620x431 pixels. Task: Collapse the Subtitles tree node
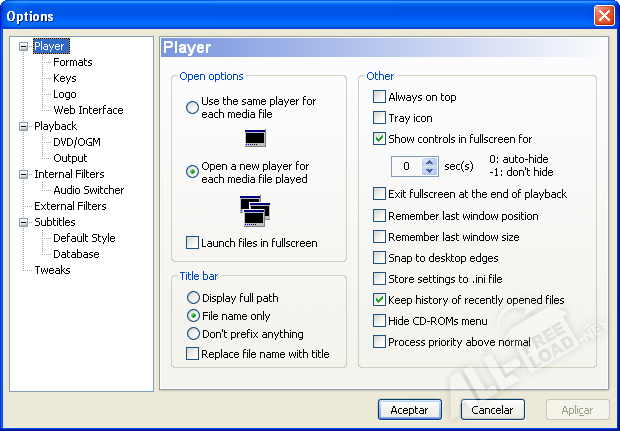pos(24,222)
